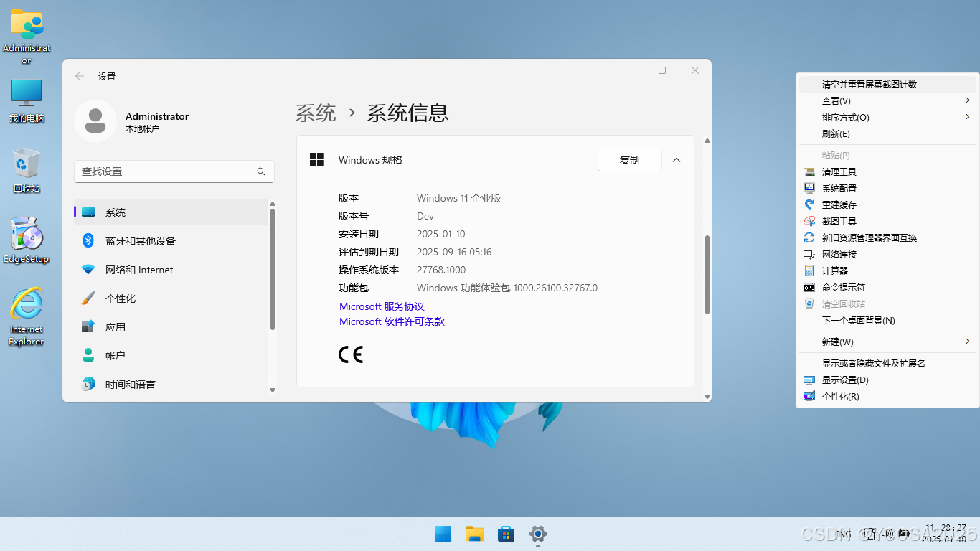This screenshot has height=551, width=980.
Task: Click 系统 in the breadcrumb heading
Action: coord(316,113)
